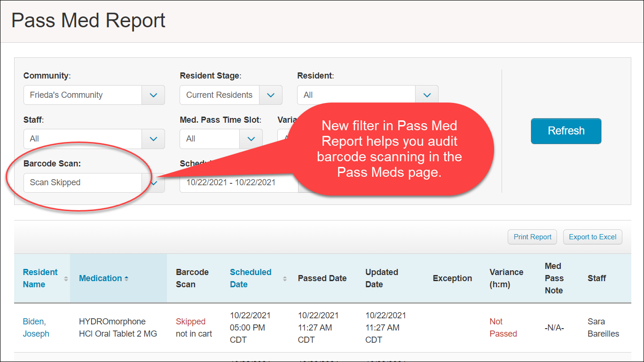The image size is (644, 362).
Task: Select the Frieda's Community combo box
Action: point(82,95)
